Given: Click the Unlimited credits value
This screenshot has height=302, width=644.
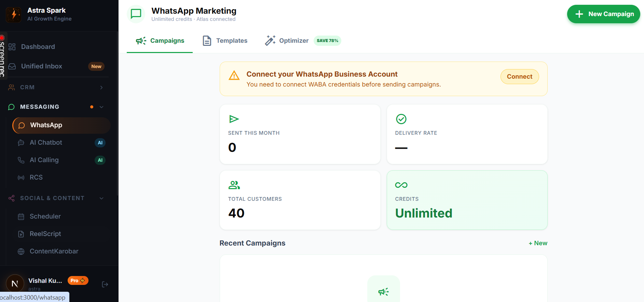Looking at the screenshot, I should (x=424, y=213).
